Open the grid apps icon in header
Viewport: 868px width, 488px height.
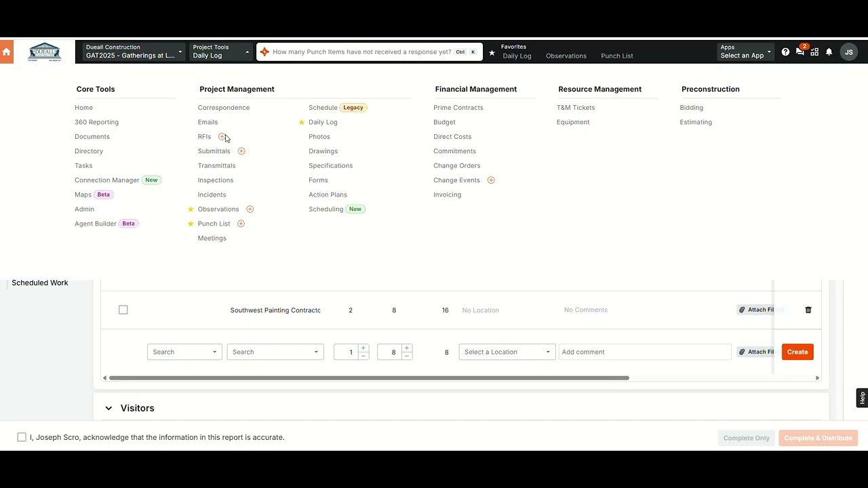(x=814, y=52)
